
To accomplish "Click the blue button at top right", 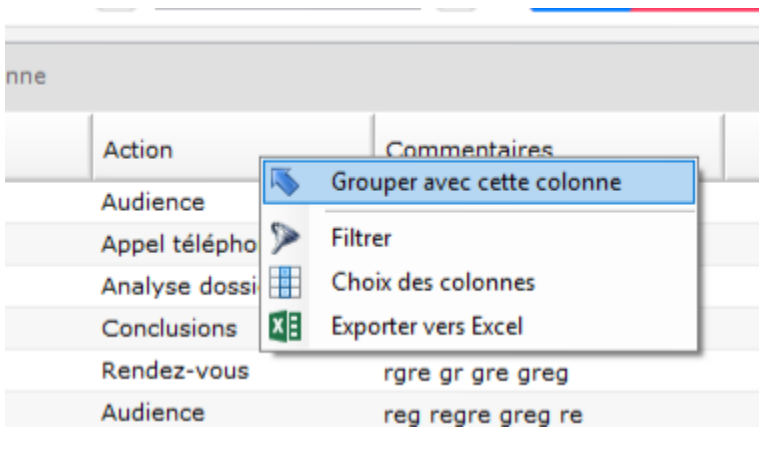I will (x=580, y=6).
